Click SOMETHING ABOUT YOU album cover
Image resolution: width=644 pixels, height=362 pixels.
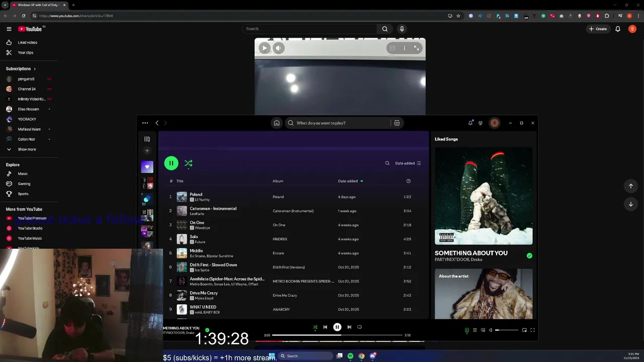point(484,196)
